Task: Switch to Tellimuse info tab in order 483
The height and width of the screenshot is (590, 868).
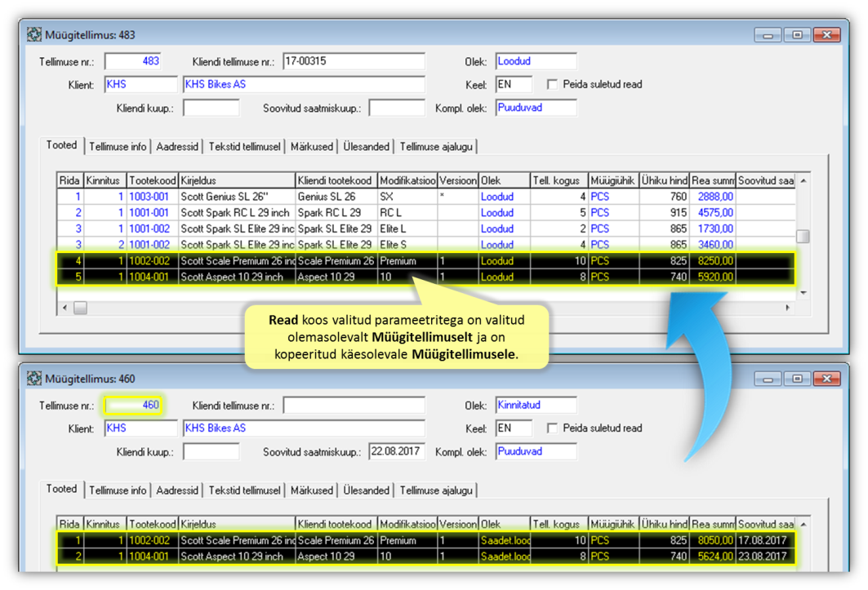Action: pyautogui.click(x=118, y=147)
